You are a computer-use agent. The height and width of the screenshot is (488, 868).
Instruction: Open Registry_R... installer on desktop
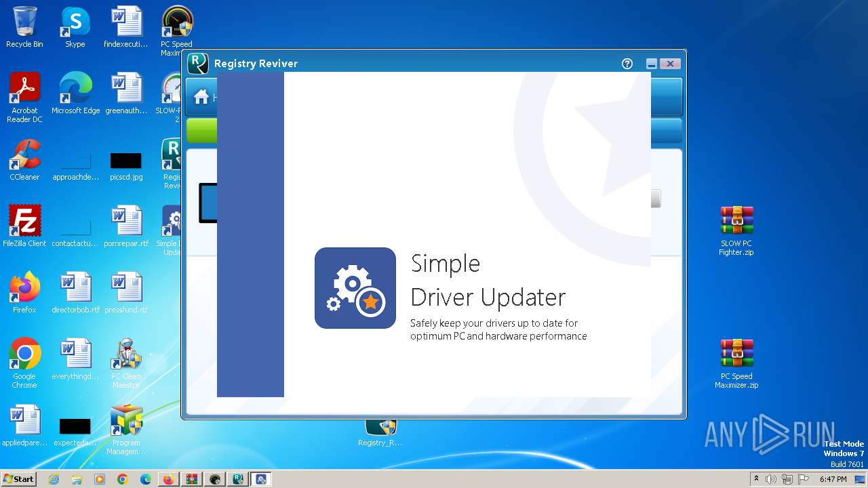coord(380,432)
